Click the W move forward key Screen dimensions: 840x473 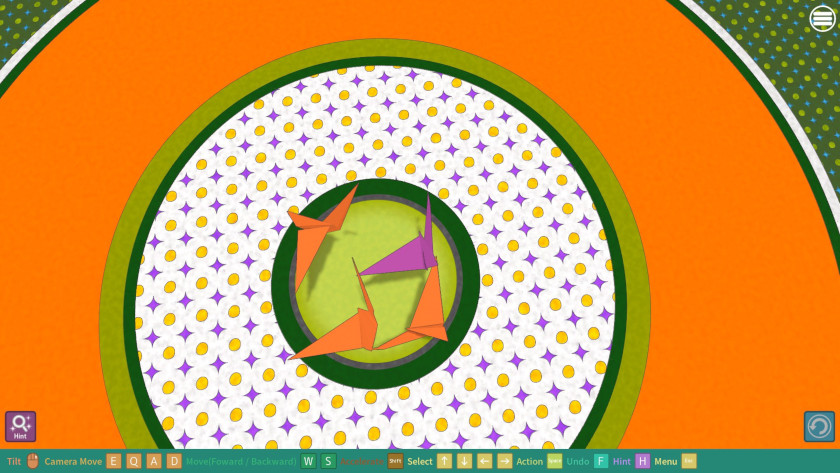(x=308, y=461)
